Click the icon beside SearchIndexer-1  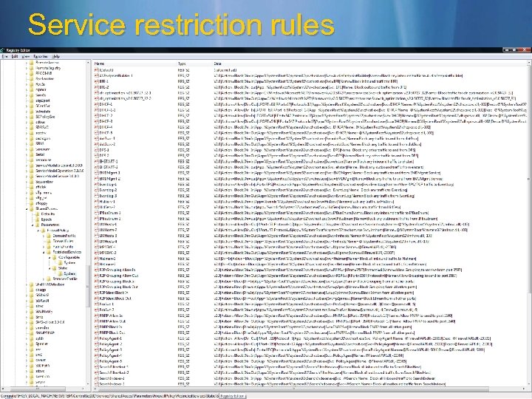click(96, 378)
